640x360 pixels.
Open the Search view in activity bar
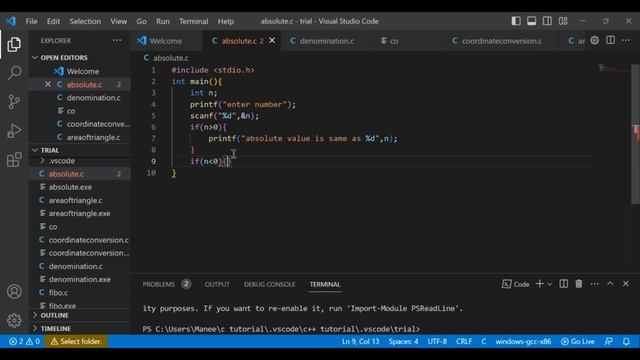point(14,73)
